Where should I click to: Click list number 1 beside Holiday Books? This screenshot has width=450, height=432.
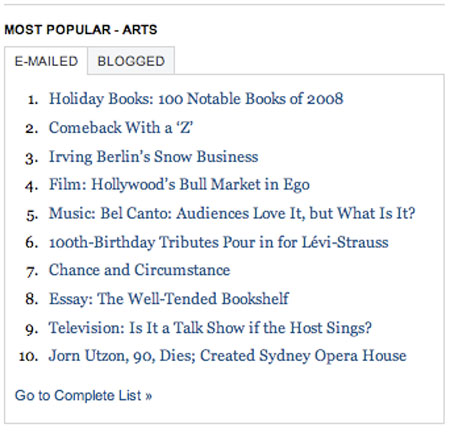click(33, 100)
